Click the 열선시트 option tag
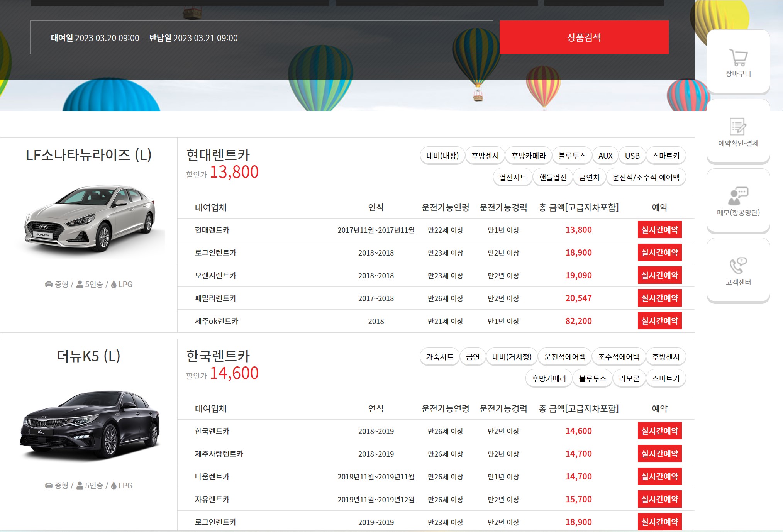 513,177
